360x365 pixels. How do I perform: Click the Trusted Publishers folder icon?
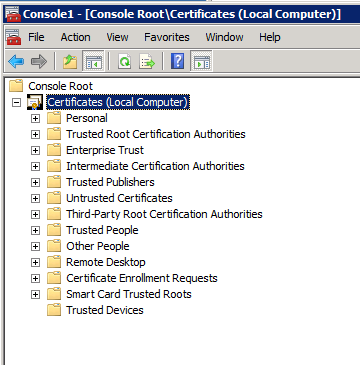pos(54,182)
